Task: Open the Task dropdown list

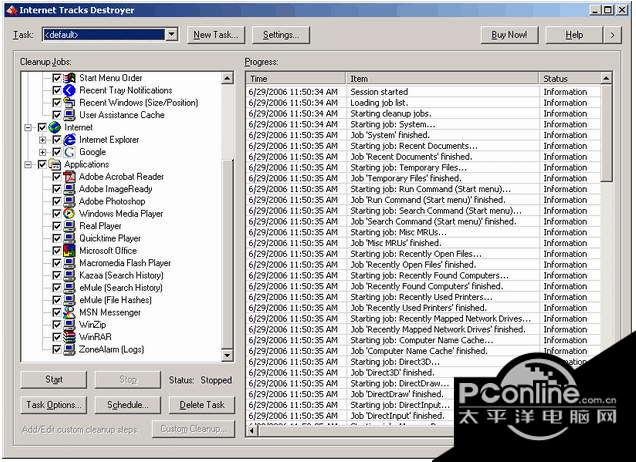Action: (x=172, y=35)
